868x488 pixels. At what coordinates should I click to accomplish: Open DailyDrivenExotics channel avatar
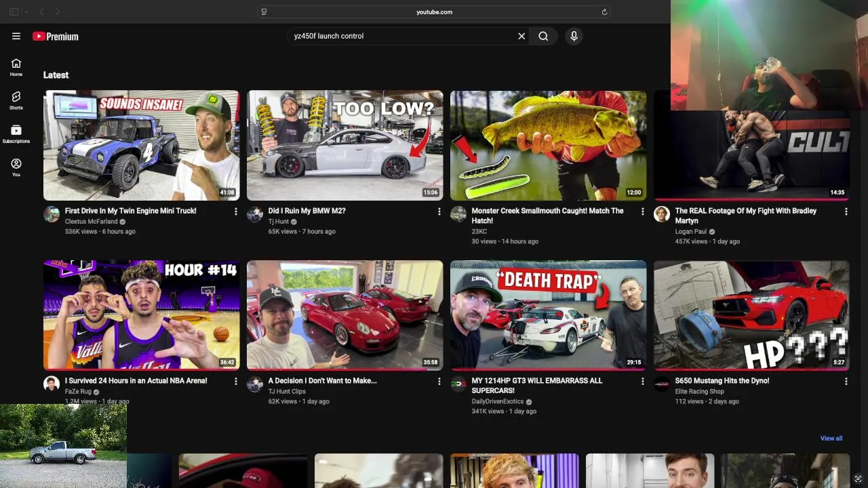[458, 384]
